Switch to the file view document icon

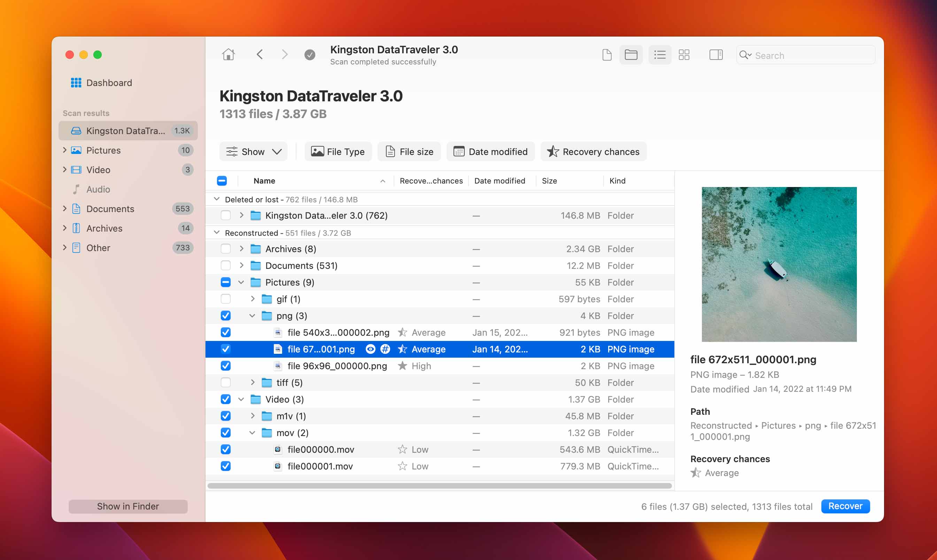click(607, 55)
